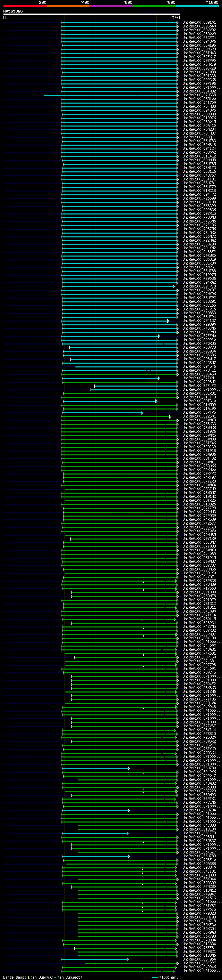This screenshot has height=980, width=222.
Task: Select UniRef100_A5GZU9 label
Action: [x=199, y=489]
